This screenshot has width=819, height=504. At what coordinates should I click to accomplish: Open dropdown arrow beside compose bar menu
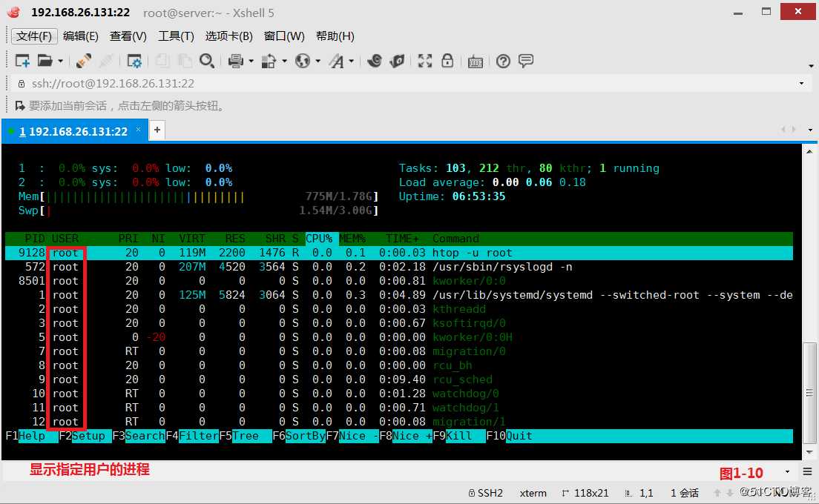point(788,471)
